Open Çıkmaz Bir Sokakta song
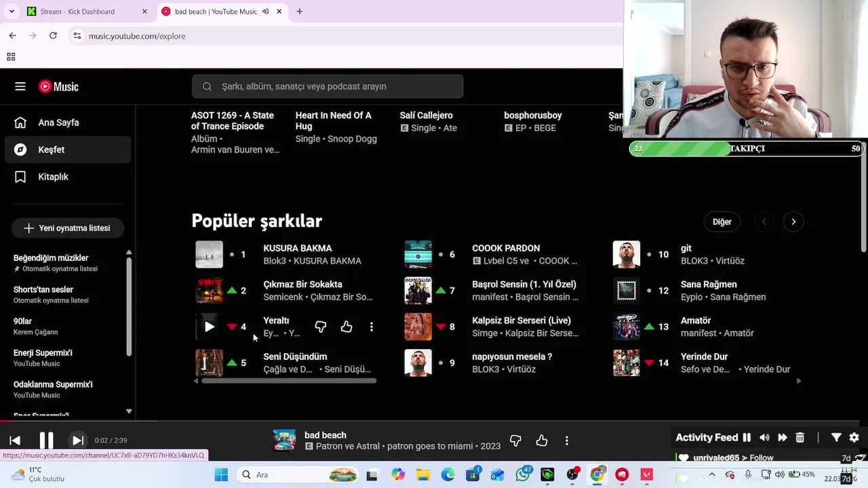Image resolution: width=868 pixels, height=488 pixels. pyautogui.click(x=302, y=285)
